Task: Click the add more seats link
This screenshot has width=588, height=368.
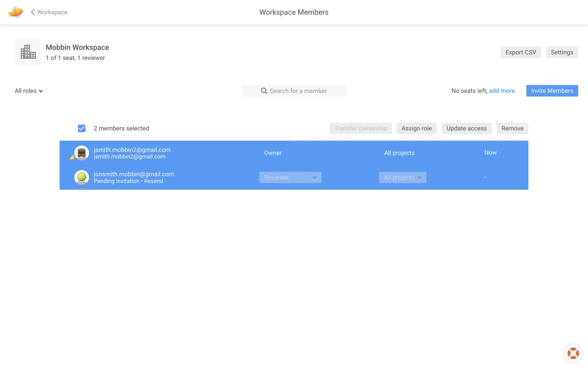Action: [x=502, y=91]
